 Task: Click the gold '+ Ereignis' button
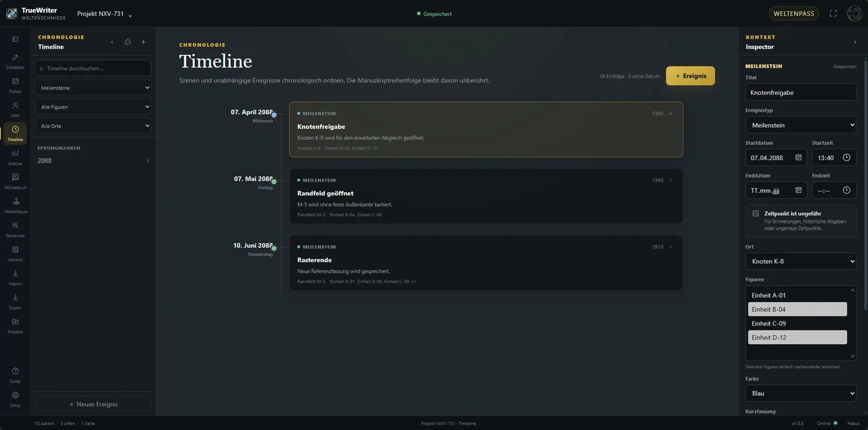(690, 76)
